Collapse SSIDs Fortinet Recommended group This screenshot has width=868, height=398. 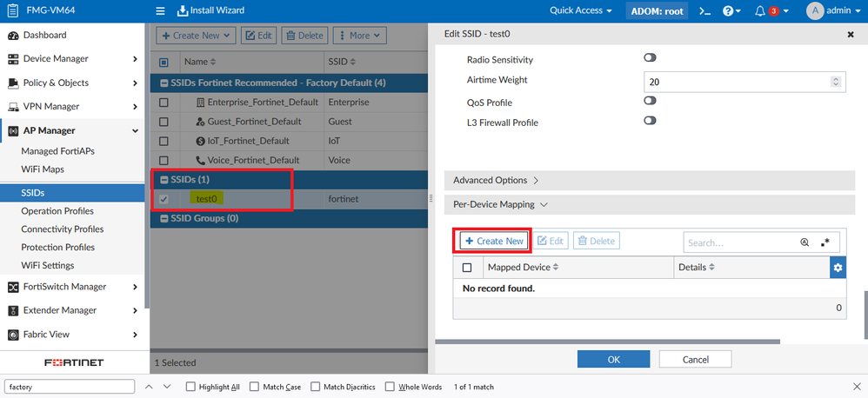[x=164, y=83]
